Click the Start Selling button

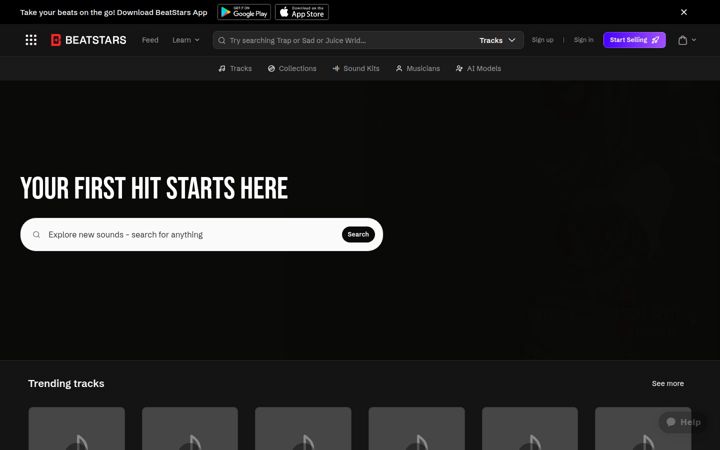(634, 40)
